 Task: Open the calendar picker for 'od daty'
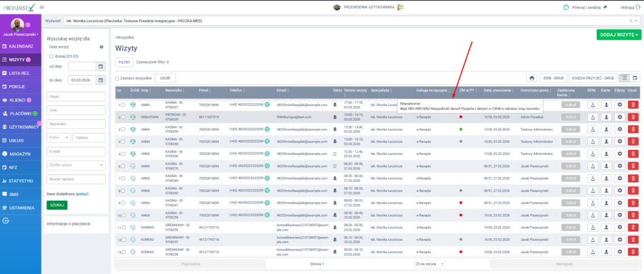pyautogui.click(x=100, y=66)
